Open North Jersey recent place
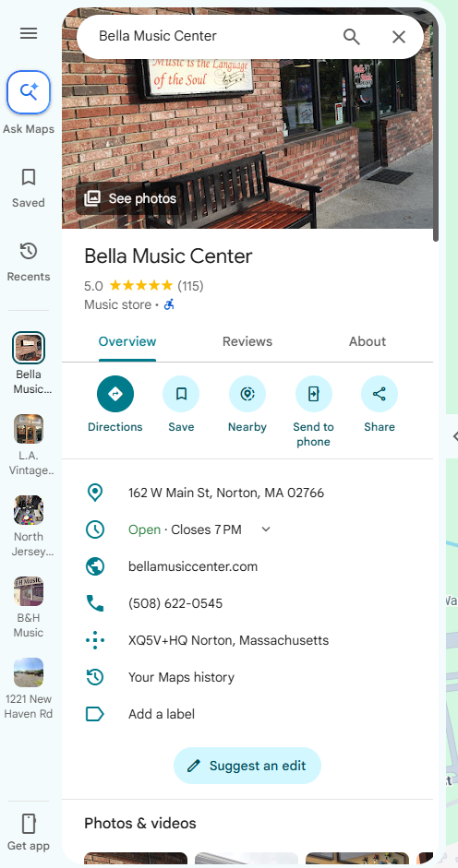The image size is (458, 868). tap(29, 510)
